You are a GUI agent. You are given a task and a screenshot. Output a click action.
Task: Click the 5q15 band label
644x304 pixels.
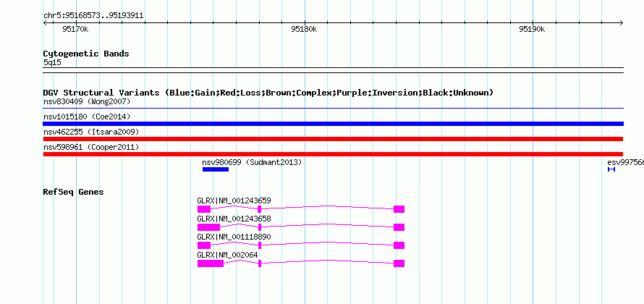click(x=53, y=62)
